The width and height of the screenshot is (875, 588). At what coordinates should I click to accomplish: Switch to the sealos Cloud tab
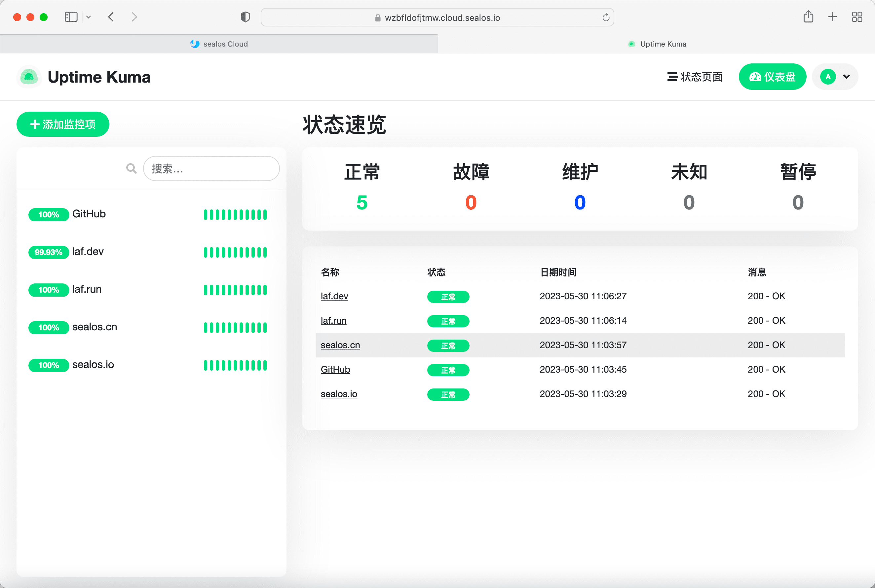(x=219, y=44)
